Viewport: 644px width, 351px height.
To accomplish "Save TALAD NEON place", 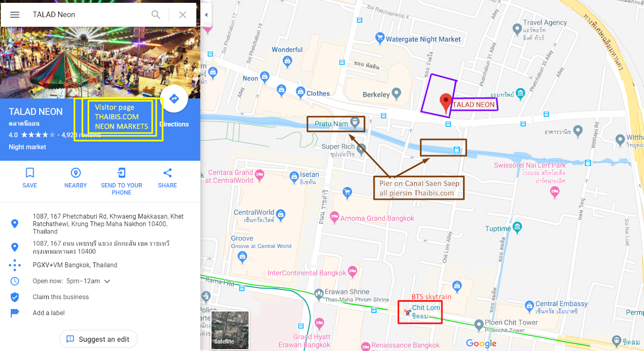I will pos(30,178).
